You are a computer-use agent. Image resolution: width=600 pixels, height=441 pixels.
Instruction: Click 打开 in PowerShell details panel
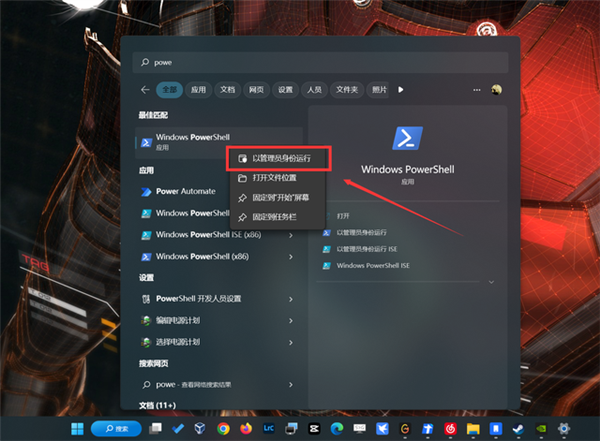click(x=343, y=216)
